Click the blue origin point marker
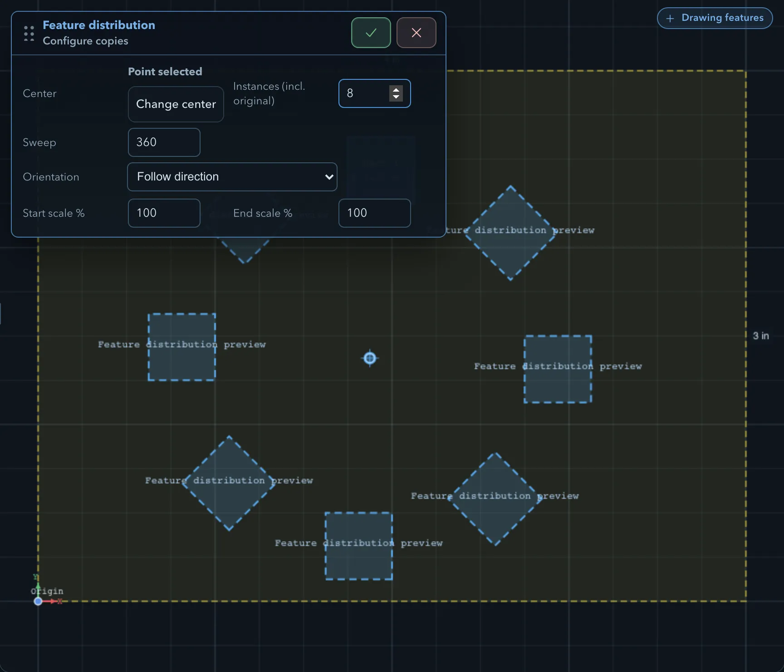The image size is (784, 672). point(38,601)
